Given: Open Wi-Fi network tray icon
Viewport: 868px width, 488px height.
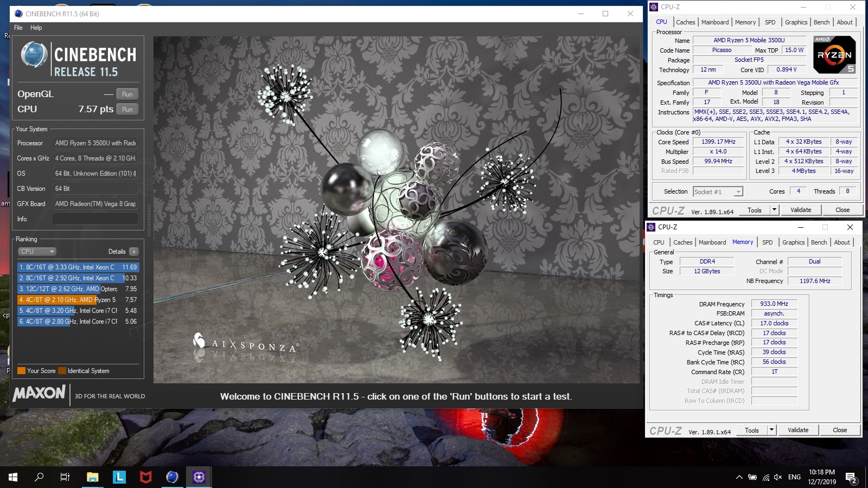Looking at the screenshot, I should coord(765,477).
